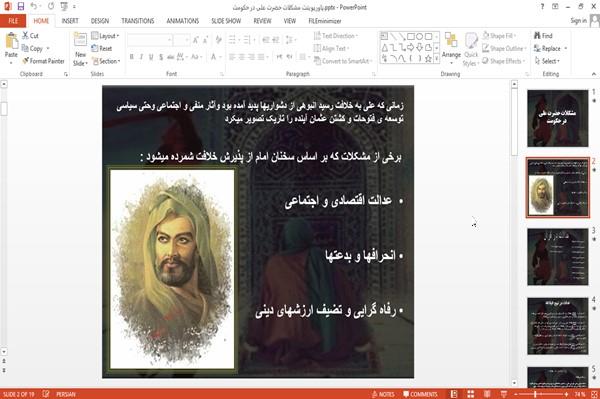Toggle Bold formatting
The width and height of the screenshot is (600, 399).
[132, 57]
